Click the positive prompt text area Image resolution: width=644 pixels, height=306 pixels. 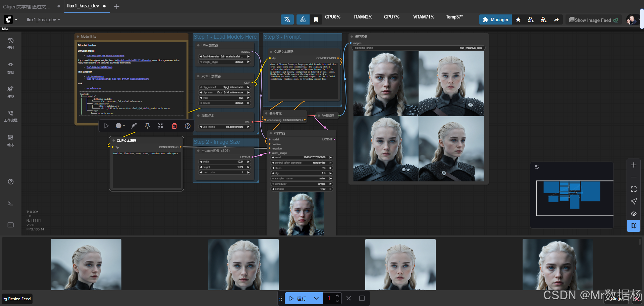pos(304,81)
